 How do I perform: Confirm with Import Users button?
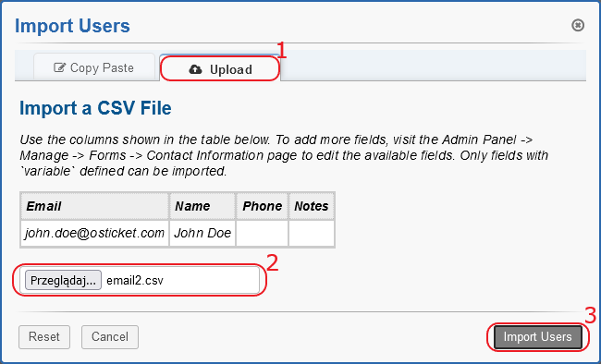click(538, 337)
